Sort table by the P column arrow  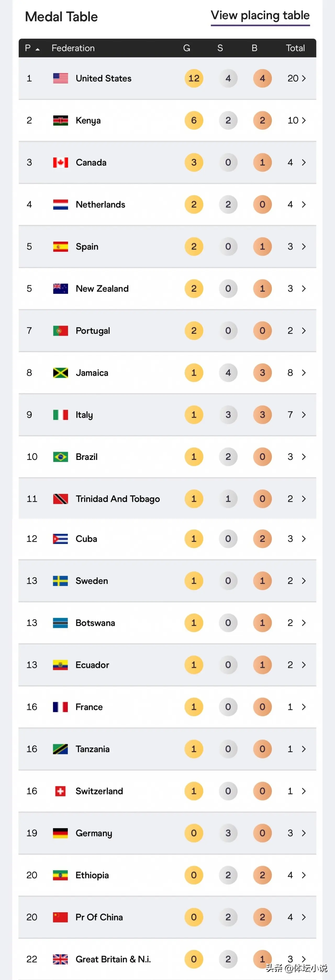[37, 49]
